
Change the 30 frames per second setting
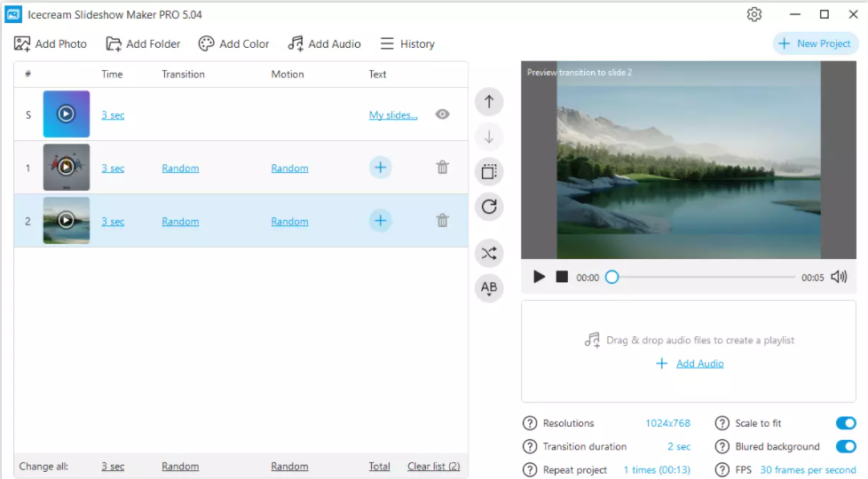coord(808,469)
